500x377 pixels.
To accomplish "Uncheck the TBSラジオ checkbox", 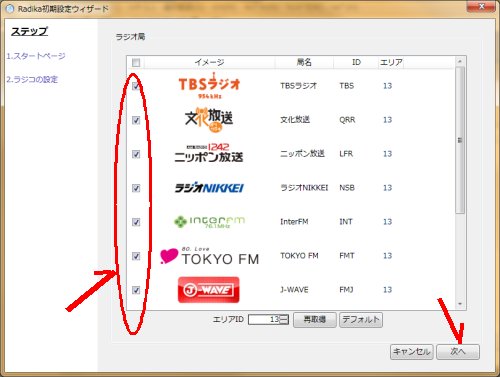I will (136, 86).
